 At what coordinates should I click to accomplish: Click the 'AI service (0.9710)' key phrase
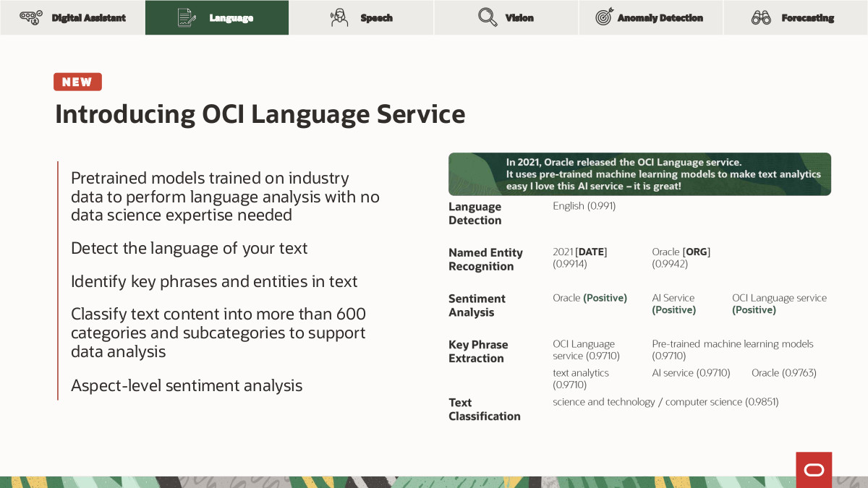tap(691, 373)
